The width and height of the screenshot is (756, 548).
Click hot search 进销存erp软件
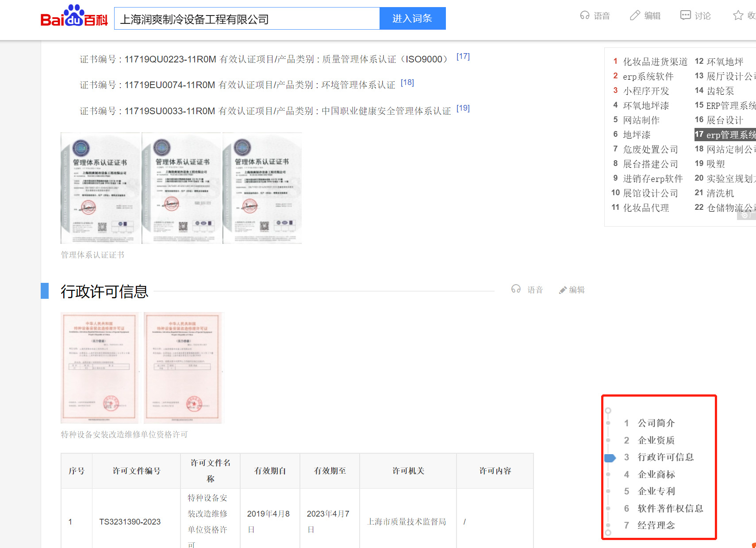click(x=653, y=178)
